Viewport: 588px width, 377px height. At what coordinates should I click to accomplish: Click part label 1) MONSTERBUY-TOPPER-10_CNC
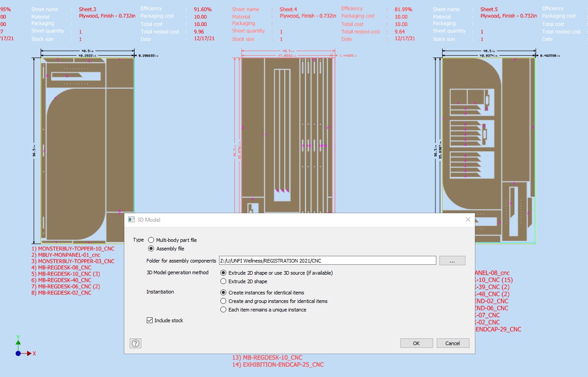tap(73, 248)
